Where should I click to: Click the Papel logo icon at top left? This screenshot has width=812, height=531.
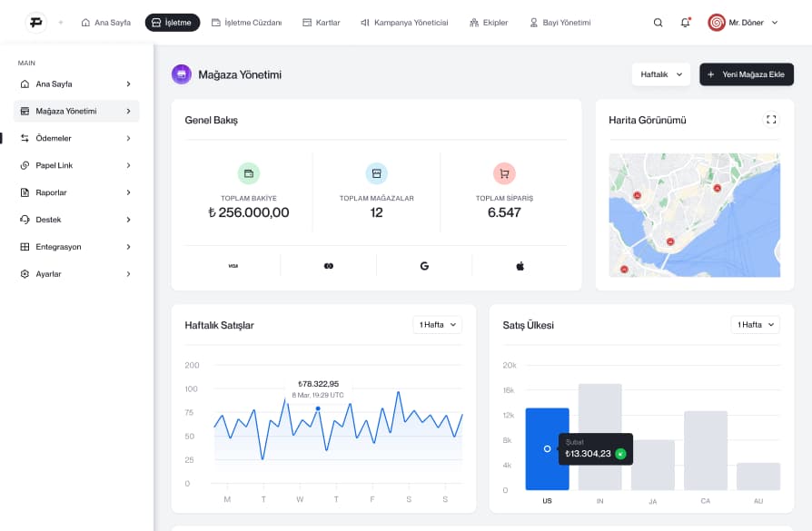35,23
